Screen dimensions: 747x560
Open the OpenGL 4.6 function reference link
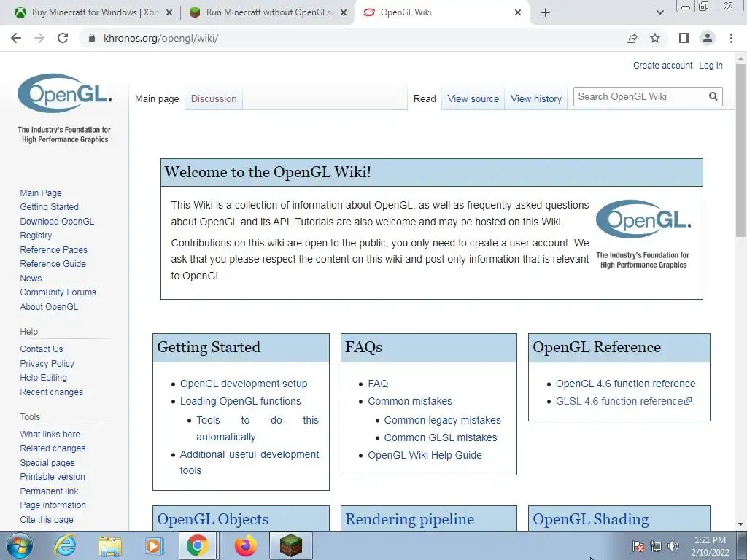(625, 384)
